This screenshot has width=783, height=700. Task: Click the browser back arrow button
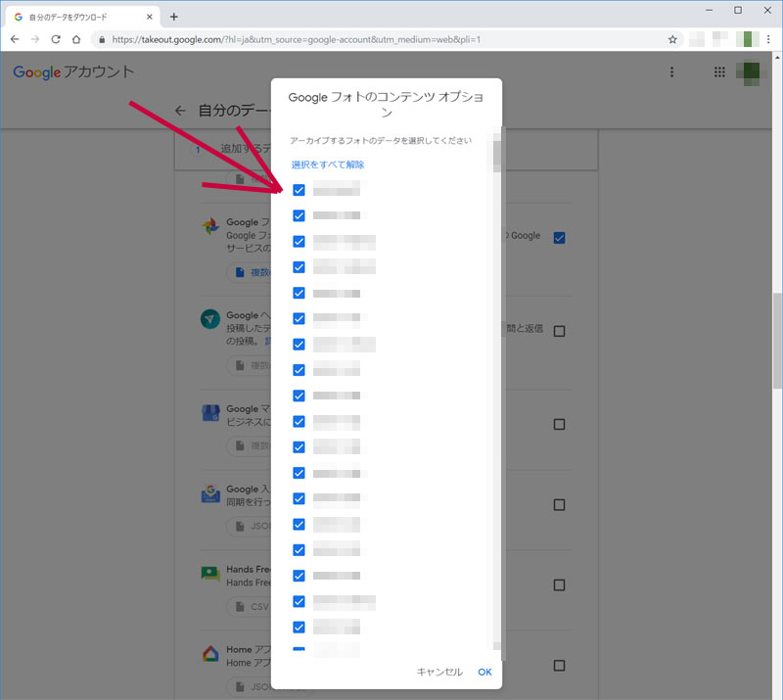point(15,39)
